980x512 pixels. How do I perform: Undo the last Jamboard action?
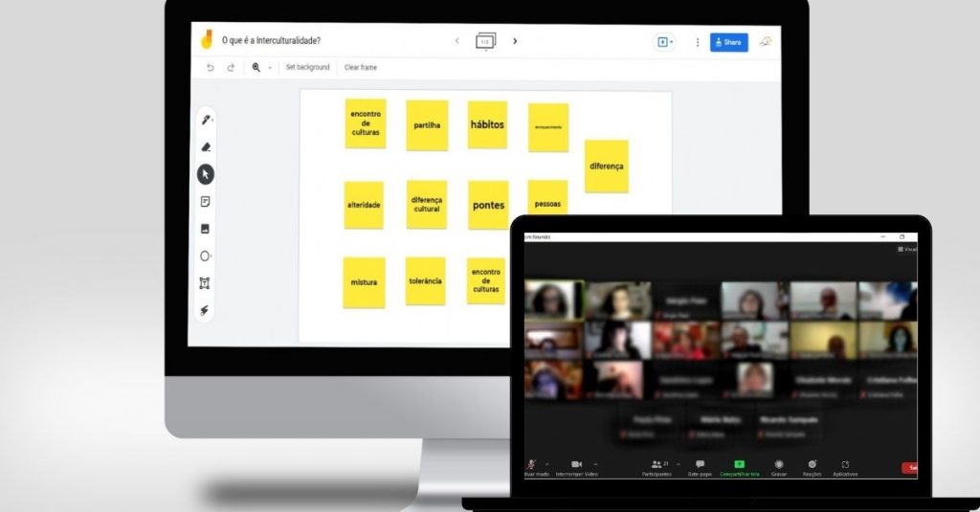[211, 68]
